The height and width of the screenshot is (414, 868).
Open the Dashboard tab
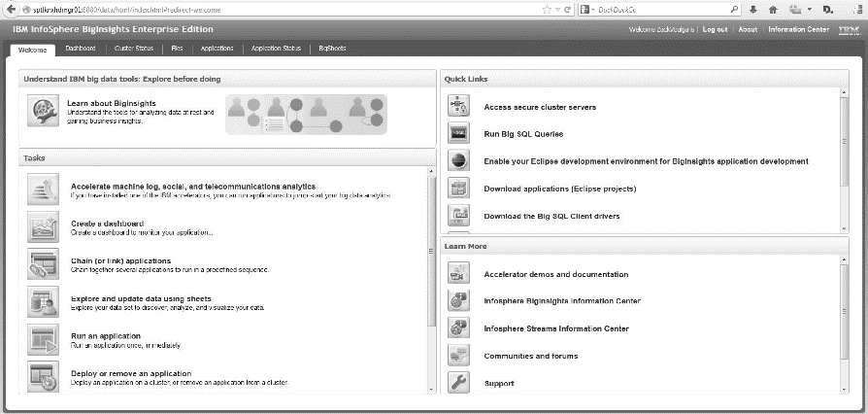[x=81, y=49]
